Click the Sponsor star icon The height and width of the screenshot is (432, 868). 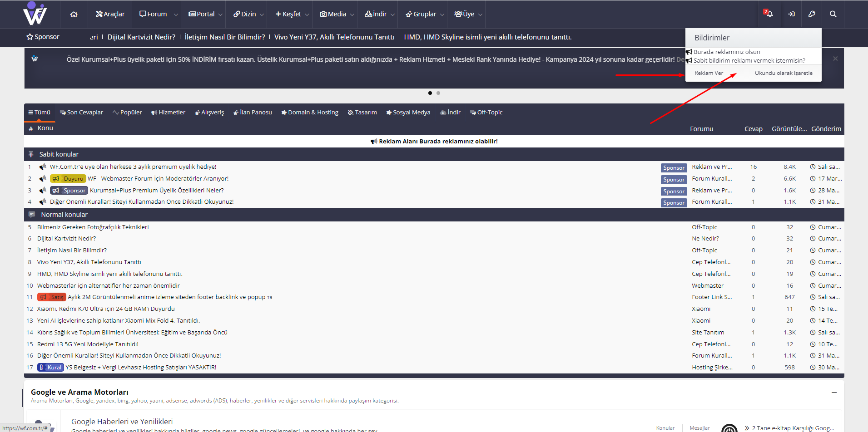(x=30, y=37)
